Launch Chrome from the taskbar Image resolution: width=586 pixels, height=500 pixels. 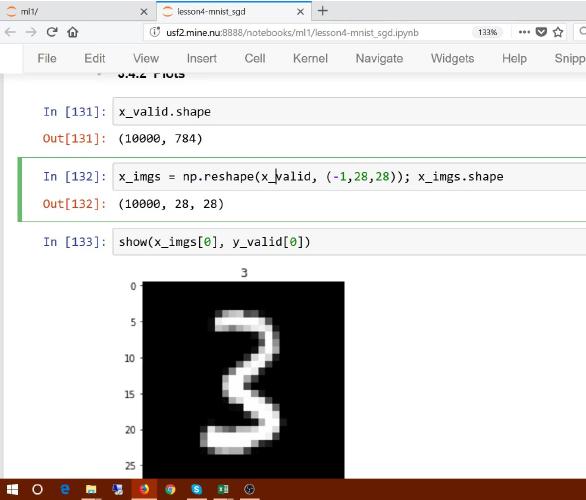[x=170, y=489]
